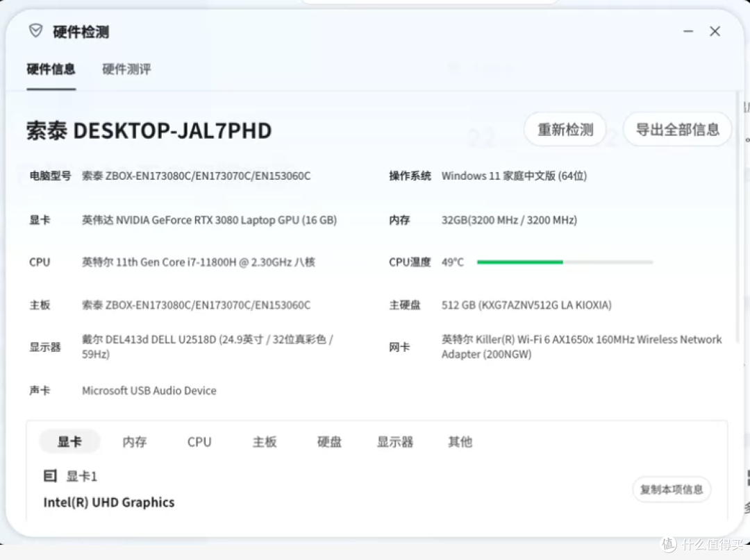Image resolution: width=750 pixels, height=560 pixels.
Task: Switch to the 硬件测评 tab
Action: pyautogui.click(x=126, y=69)
